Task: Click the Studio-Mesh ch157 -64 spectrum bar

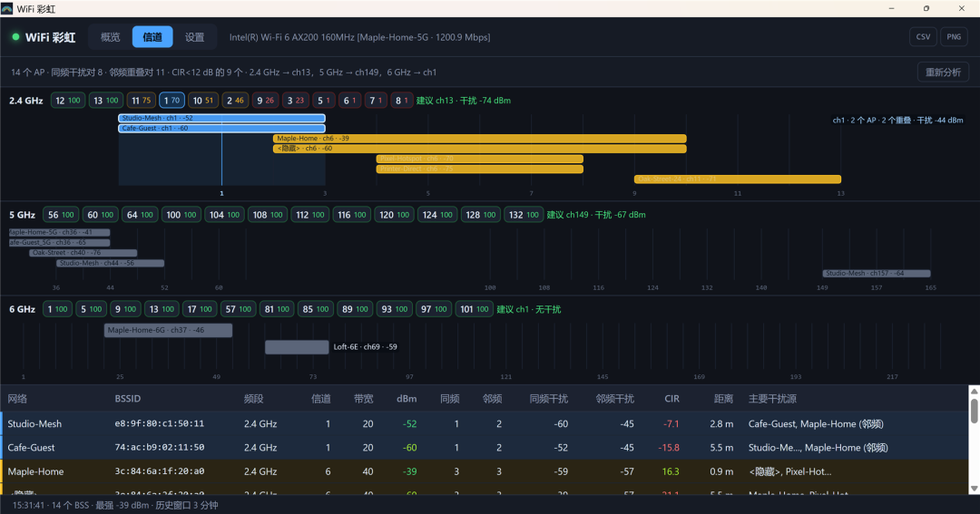Action: pyautogui.click(x=877, y=274)
